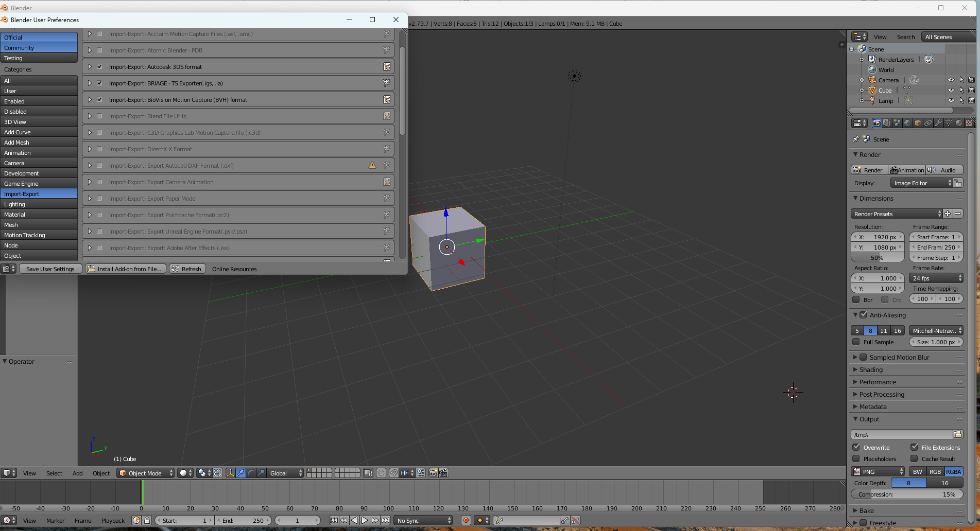Enable the Acclaim Motion Capture add-on checkbox
Image resolution: width=980 pixels, height=531 pixels.
[x=99, y=33]
